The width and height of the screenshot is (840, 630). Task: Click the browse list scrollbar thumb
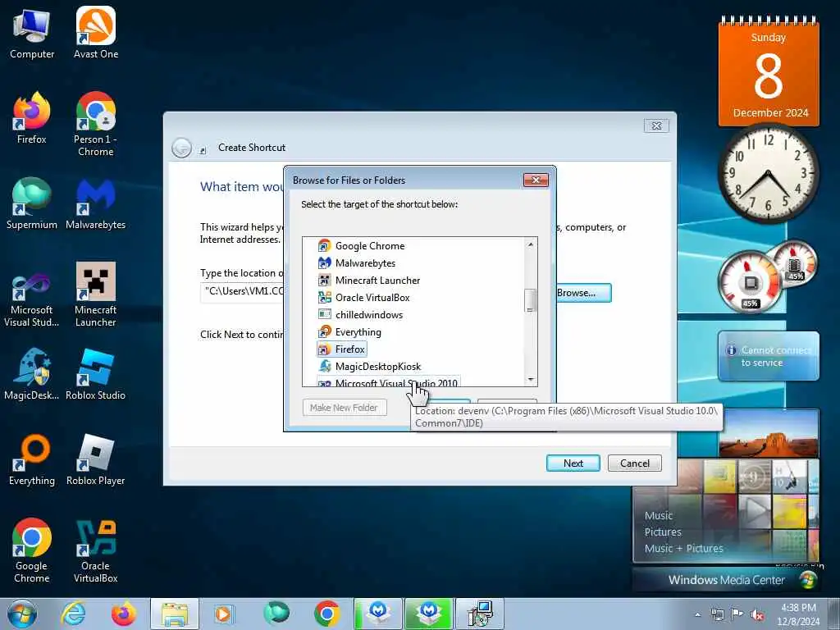(x=531, y=300)
